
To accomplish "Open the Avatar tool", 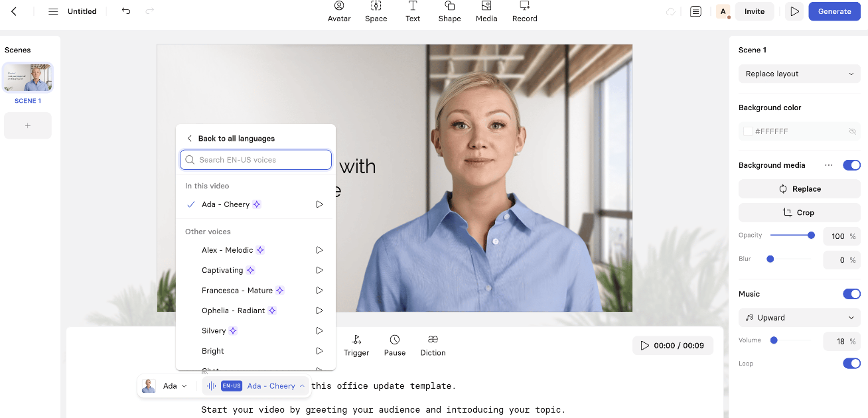I will point(339,11).
